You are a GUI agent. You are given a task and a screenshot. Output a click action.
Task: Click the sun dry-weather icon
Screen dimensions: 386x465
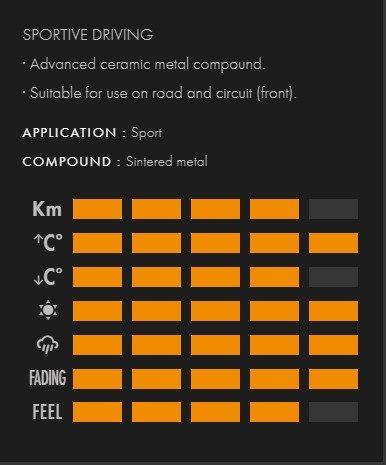(x=48, y=310)
